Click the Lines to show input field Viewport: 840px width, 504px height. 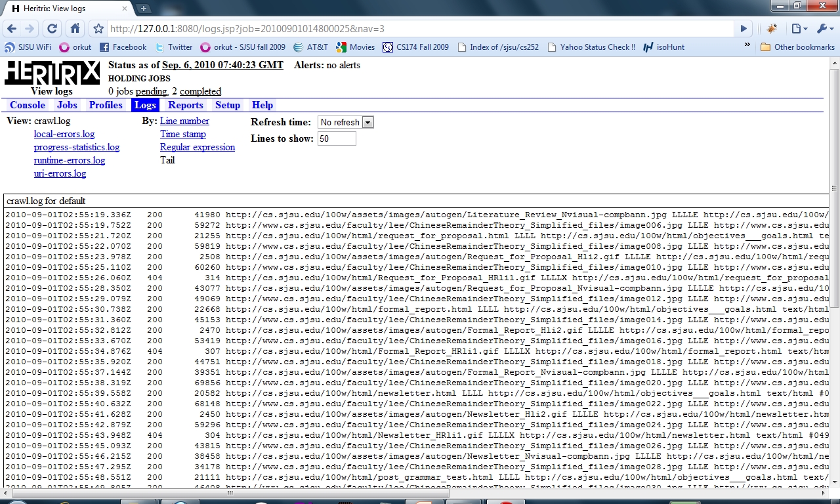tap(337, 138)
